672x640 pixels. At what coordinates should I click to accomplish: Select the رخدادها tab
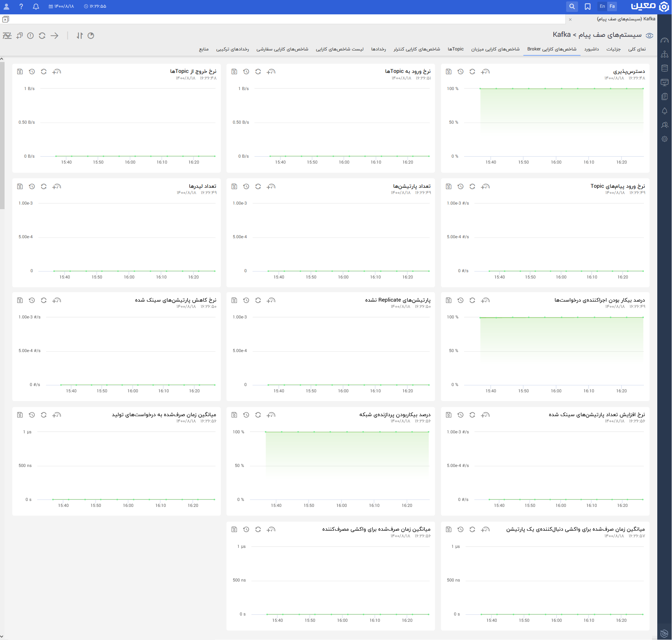tap(379, 49)
